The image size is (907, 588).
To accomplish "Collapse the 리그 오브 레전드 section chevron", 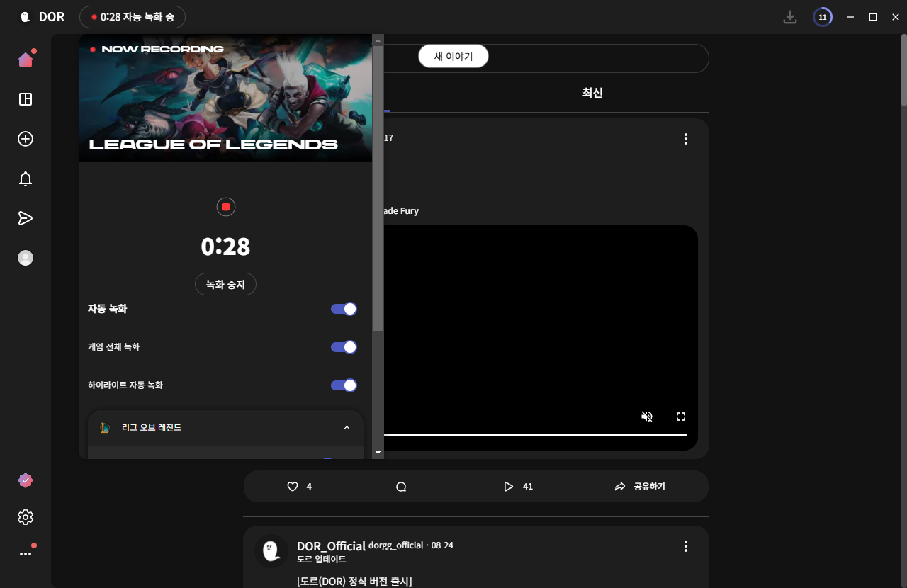I will click(x=347, y=428).
